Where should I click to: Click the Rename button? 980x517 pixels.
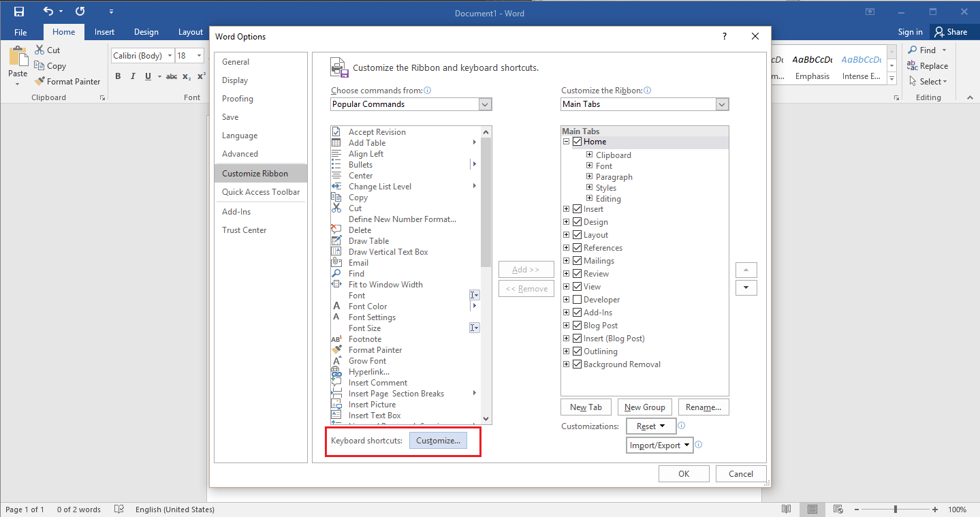click(704, 407)
